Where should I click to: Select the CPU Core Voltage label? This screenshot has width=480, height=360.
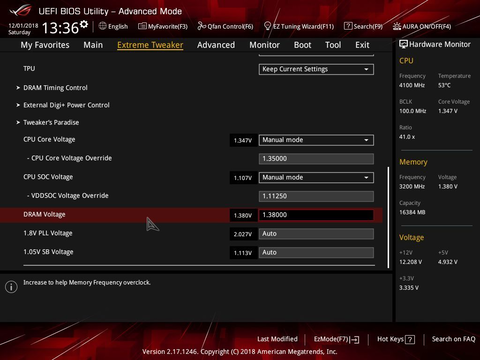(49, 139)
